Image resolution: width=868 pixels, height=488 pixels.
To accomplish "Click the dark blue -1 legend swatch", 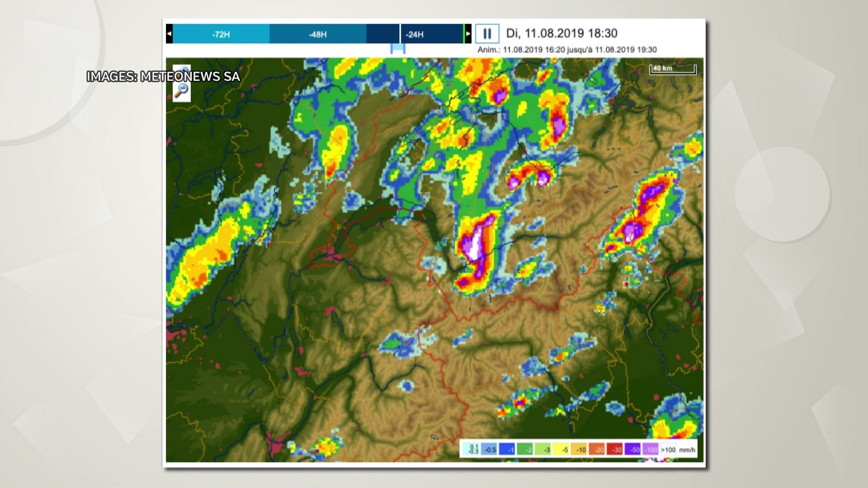I will [x=507, y=449].
